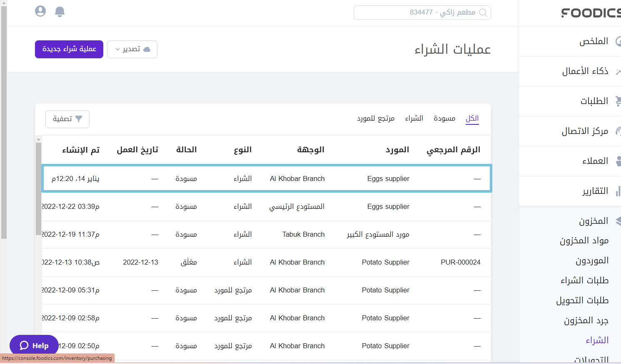621x364 pixels.
Task: Open the Help chat bubble
Action: point(34,345)
